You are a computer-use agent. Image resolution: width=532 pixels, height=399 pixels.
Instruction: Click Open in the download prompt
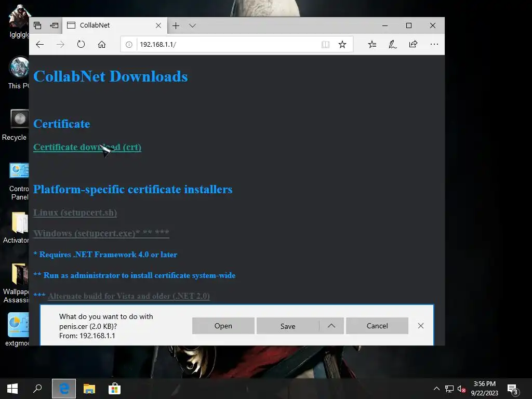click(x=223, y=326)
